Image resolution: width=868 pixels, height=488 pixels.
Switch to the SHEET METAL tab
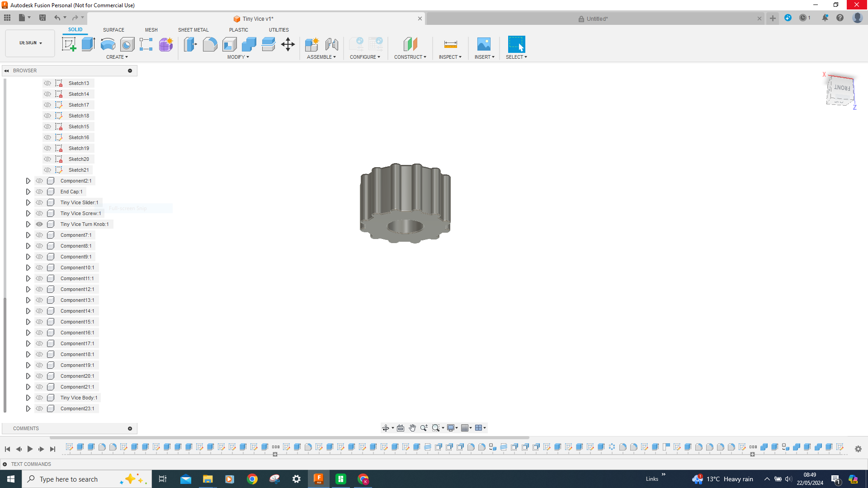[x=193, y=30]
